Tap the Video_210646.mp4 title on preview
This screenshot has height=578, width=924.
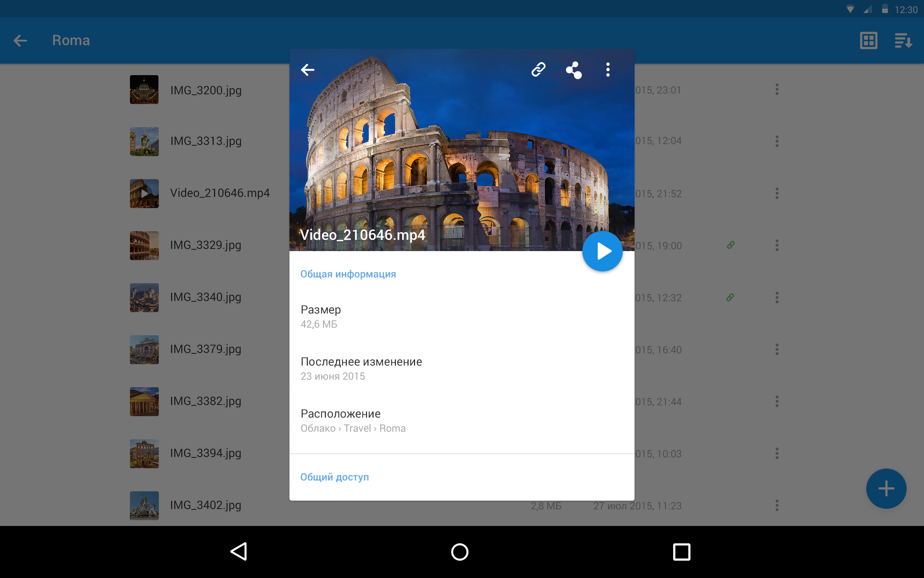pyautogui.click(x=362, y=235)
